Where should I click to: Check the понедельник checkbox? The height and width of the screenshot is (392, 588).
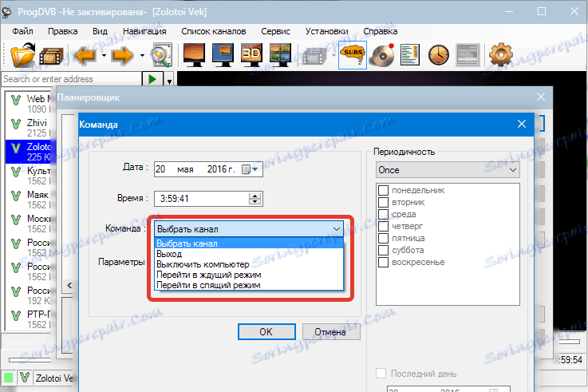383,190
